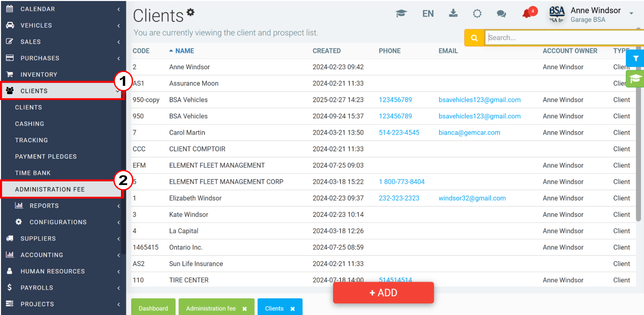Viewport: 644px width, 315px height.
Task: Sort table by Name column header
Action: point(184,51)
